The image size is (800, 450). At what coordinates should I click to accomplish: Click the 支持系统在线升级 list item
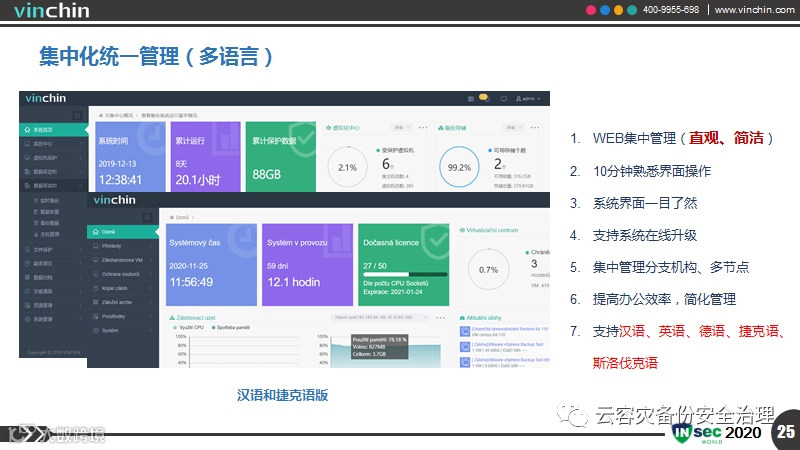(644, 235)
